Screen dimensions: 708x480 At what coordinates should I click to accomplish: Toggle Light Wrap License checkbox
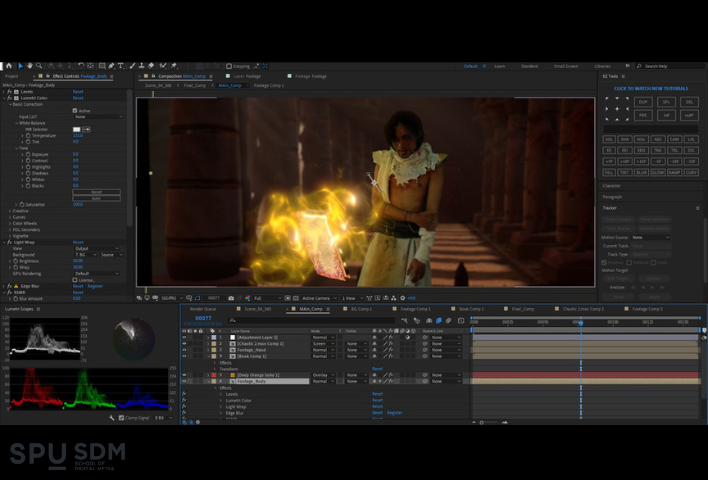(75, 280)
